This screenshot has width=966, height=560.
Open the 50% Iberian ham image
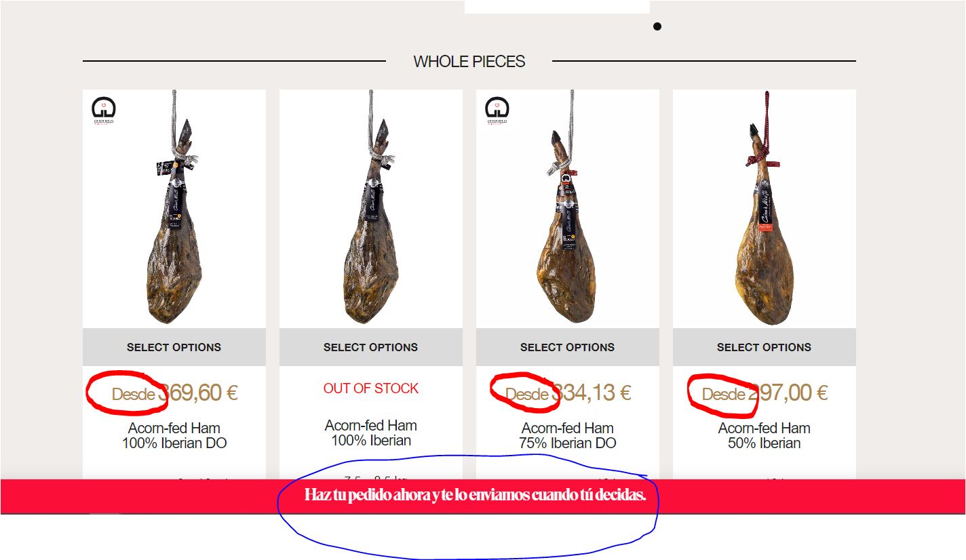765,209
